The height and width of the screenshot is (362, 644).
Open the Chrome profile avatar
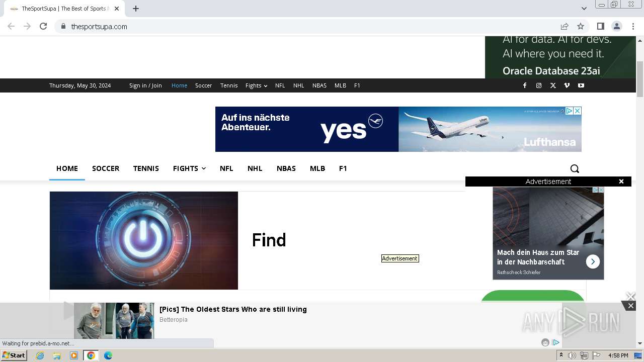[x=616, y=26]
